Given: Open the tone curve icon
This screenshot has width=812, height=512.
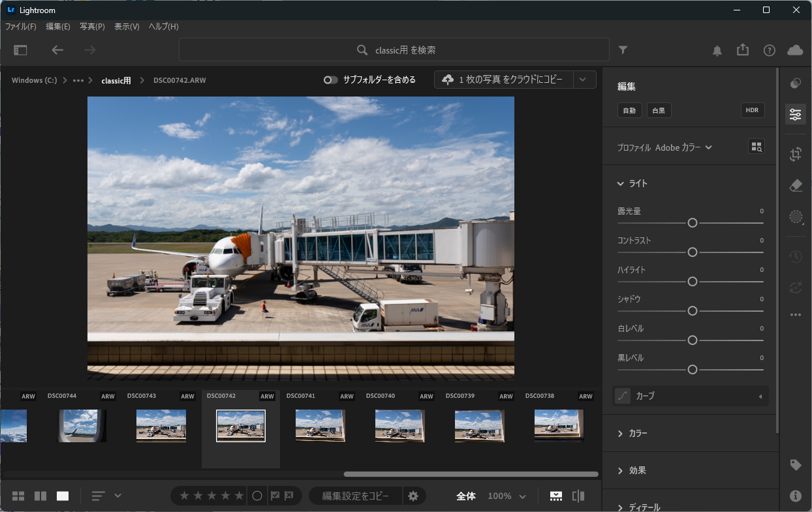Looking at the screenshot, I should [x=623, y=396].
